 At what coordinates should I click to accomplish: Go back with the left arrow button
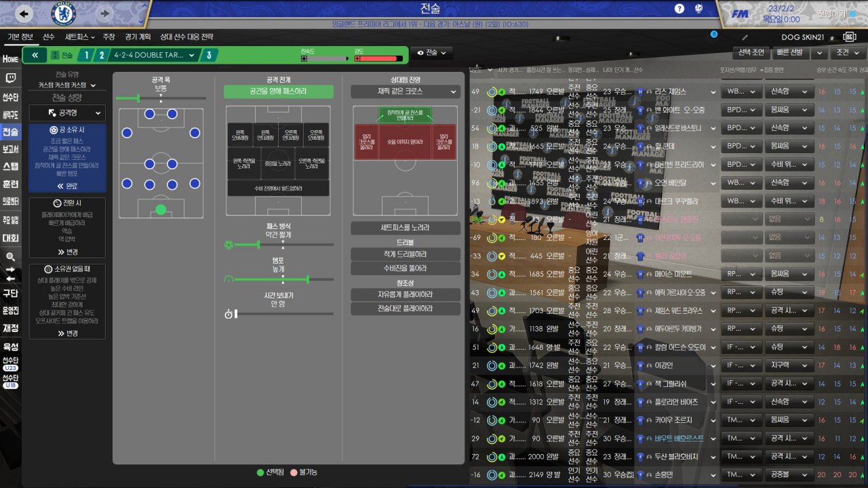24,14
